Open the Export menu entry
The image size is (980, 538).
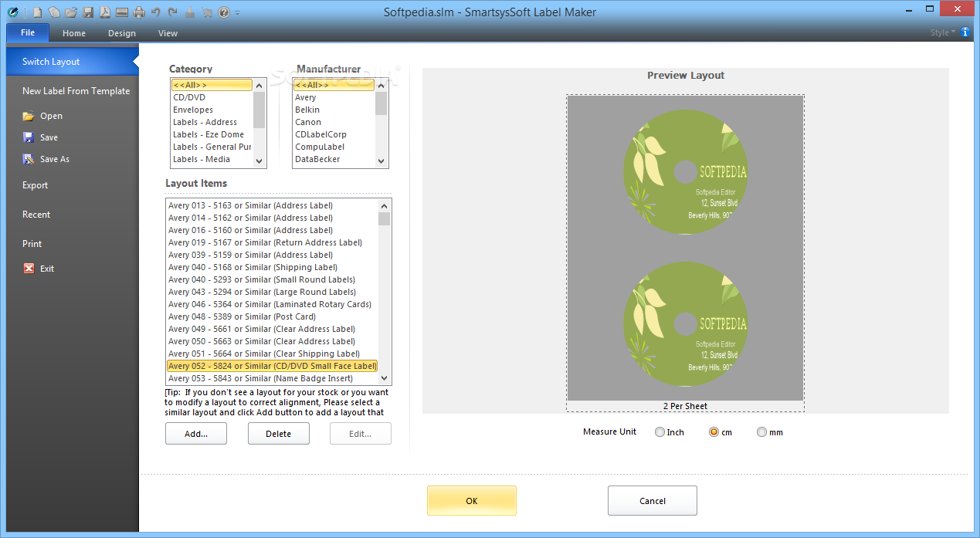point(35,185)
